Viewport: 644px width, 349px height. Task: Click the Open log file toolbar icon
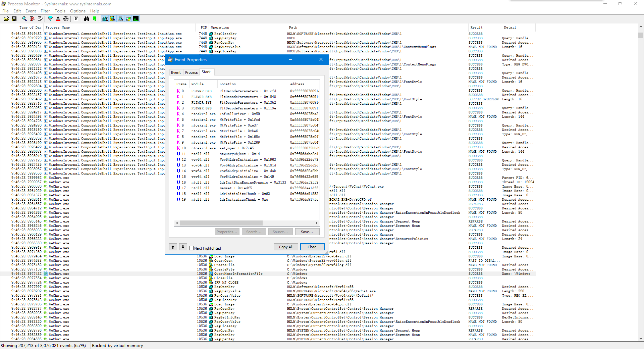[x=6, y=19]
